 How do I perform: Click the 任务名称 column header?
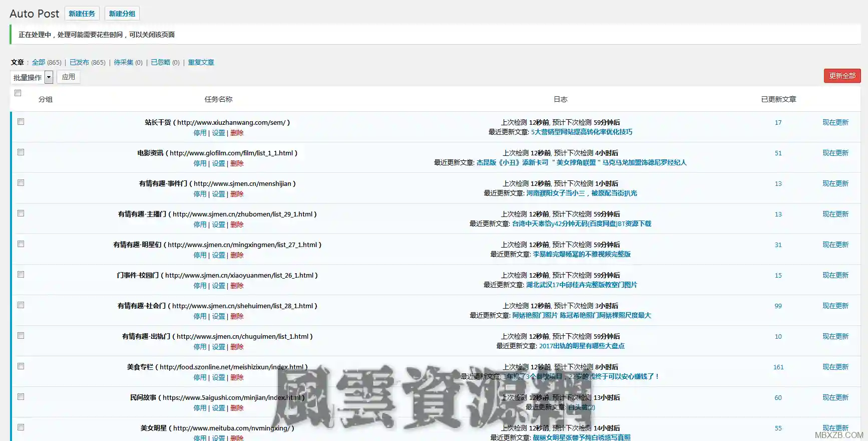click(x=218, y=99)
